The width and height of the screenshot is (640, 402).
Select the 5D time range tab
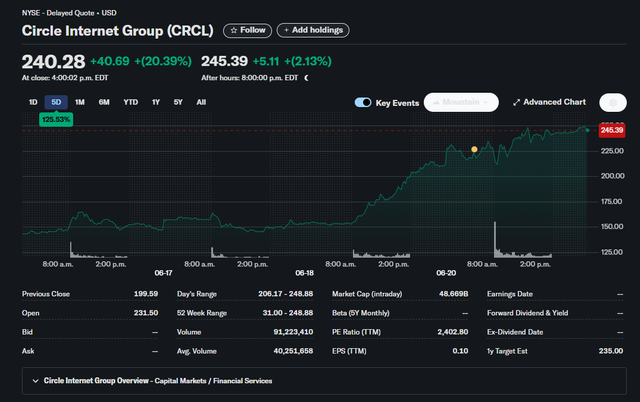pos(56,102)
